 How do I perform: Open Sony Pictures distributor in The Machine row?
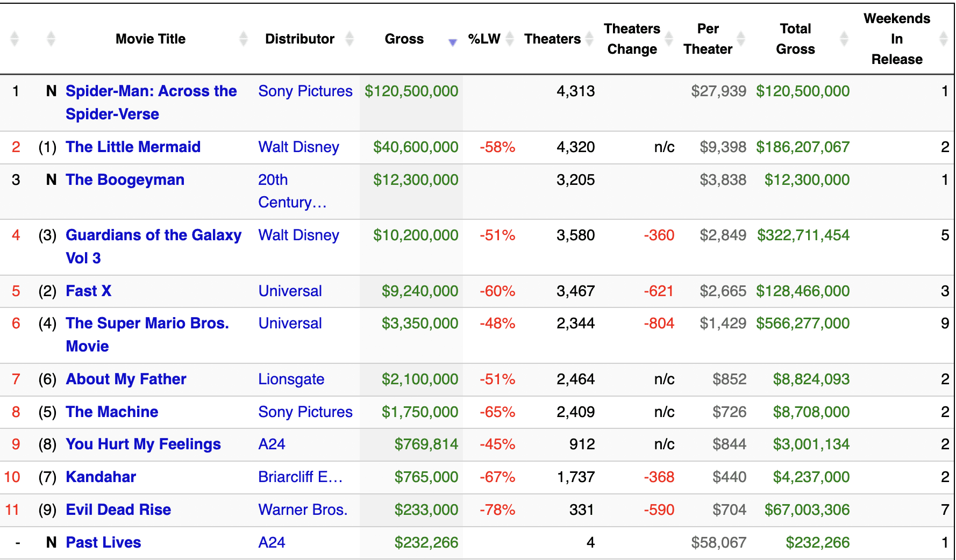pyautogui.click(x=305, y=412)
